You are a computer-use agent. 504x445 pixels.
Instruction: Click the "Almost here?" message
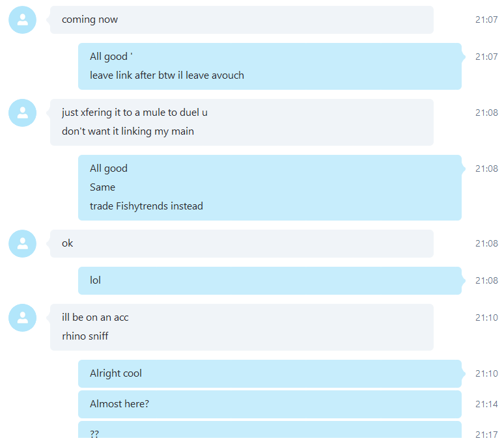[270, 404]
